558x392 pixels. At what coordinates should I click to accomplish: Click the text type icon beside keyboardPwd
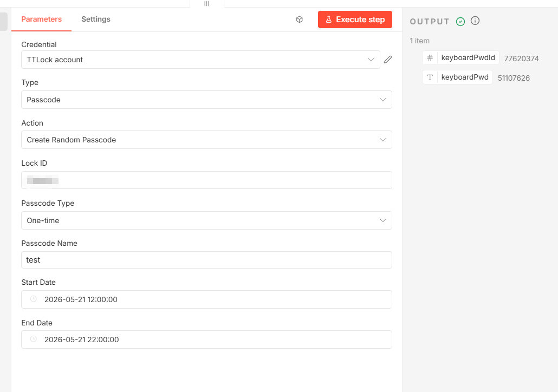point(430,77)
